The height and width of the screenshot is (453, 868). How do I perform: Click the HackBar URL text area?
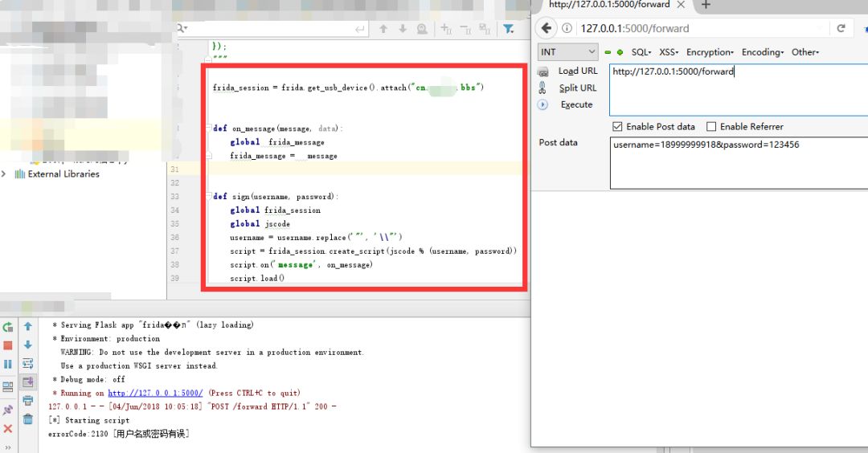739,90
